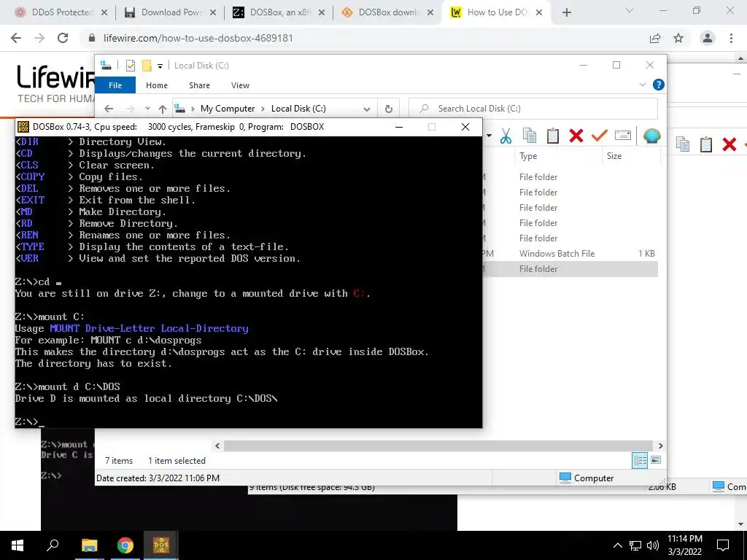The image size is (747, 560).
Task: Share this page from Chrome address bar
Action: point(655,38)
